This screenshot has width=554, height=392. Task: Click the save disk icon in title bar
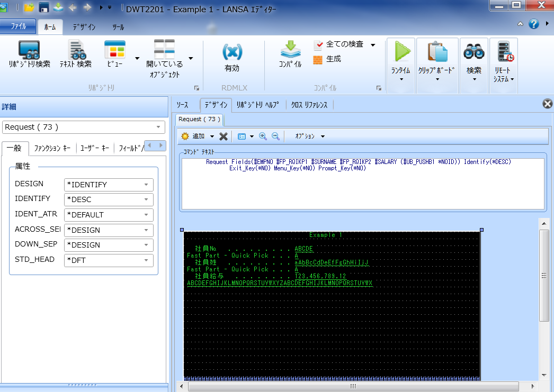pyautogui.click(x=43, y=7)
